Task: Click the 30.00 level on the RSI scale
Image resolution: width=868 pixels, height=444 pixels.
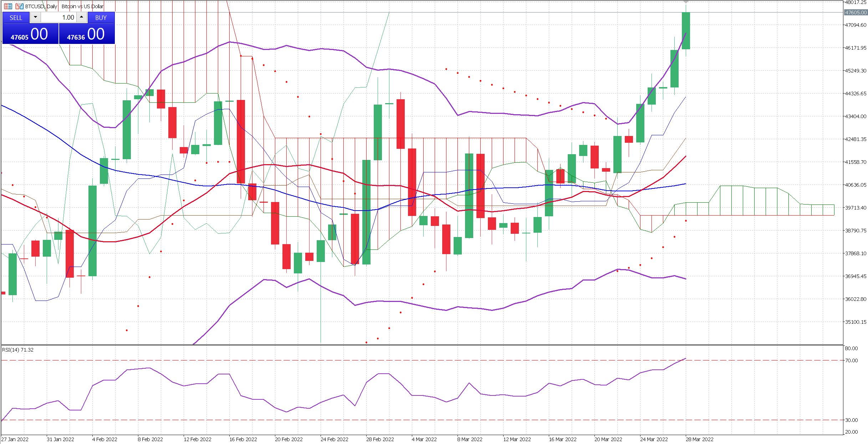Action: coord(851,420)
